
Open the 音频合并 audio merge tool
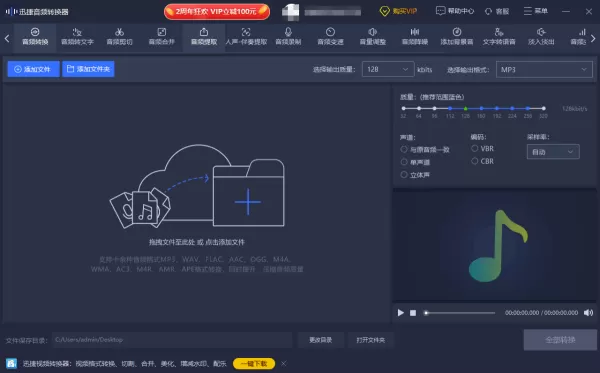point(161,37)
